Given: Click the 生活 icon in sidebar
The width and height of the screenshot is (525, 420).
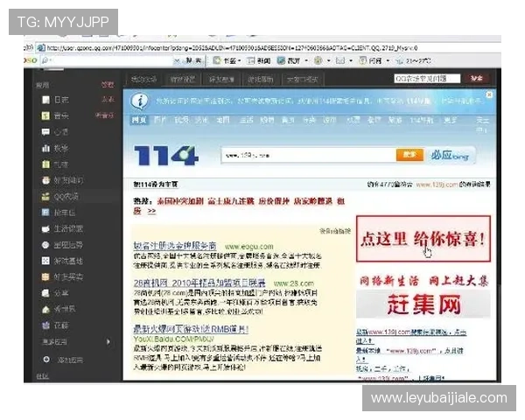Looking at the screenshot, I should pyautogui.click(x=45, y=228).
